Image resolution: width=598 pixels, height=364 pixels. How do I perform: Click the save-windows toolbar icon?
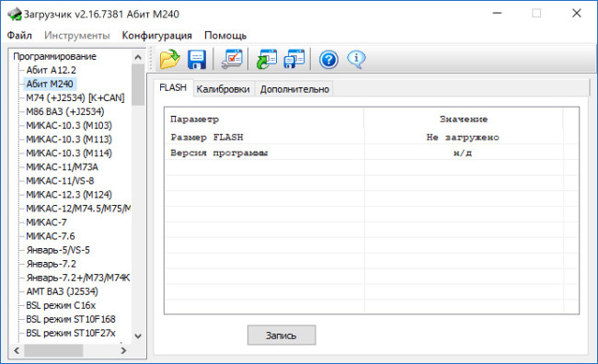pyautogui.click(x=294, y=60)
